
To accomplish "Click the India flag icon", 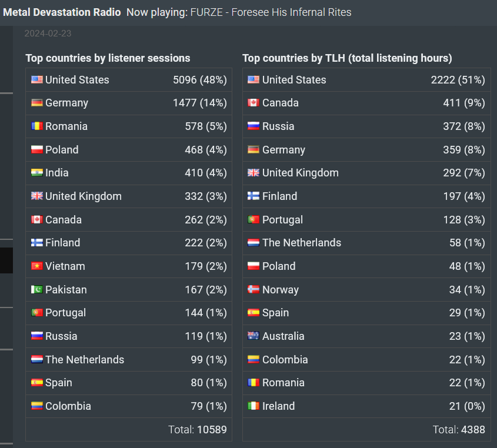I will click(37, 173).
